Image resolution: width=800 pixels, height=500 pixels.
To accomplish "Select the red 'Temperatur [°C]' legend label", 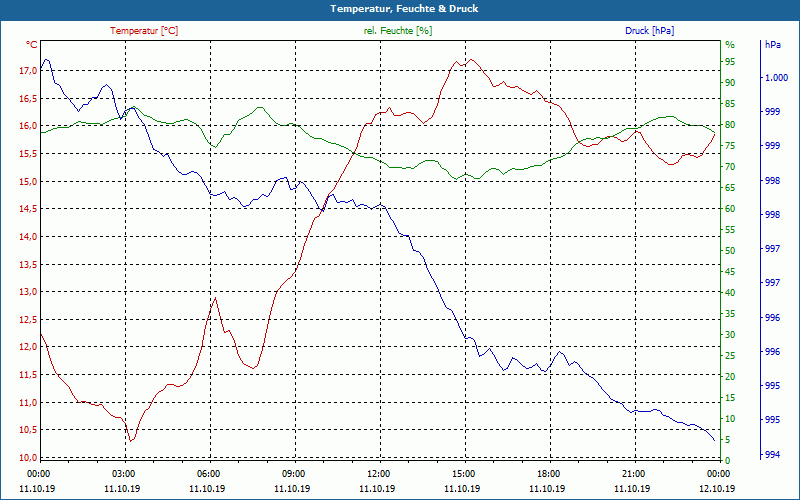I will tap(144, 31).
